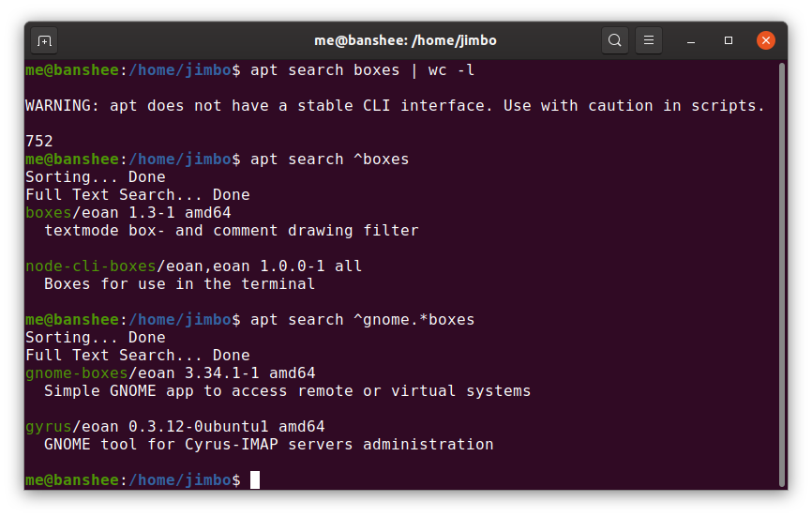The width and height of the screenshot is (812, 517).
Task: Click the 'gyrus' package name
Action: 48,427
